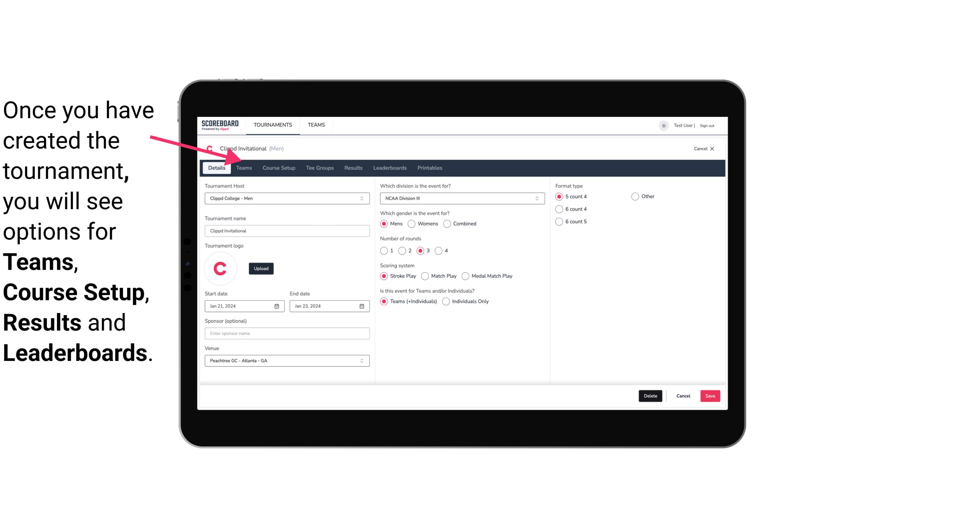Switch to the Course Setup tab
This screenshot has height=527, width=980.
pyautogui.click(x=279, y=167)
